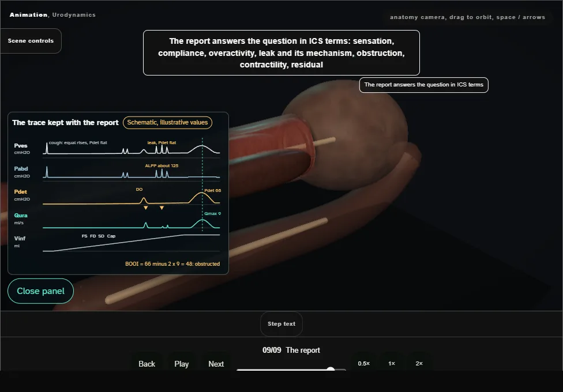Click the second orange triangle marker under Pdet
The image size is (563, 392).
point(162,208)
